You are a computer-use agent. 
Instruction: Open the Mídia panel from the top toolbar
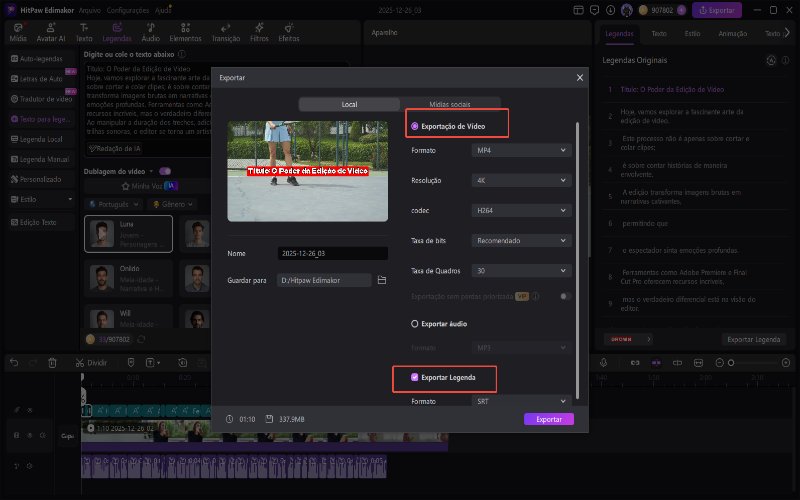[18, 32]
